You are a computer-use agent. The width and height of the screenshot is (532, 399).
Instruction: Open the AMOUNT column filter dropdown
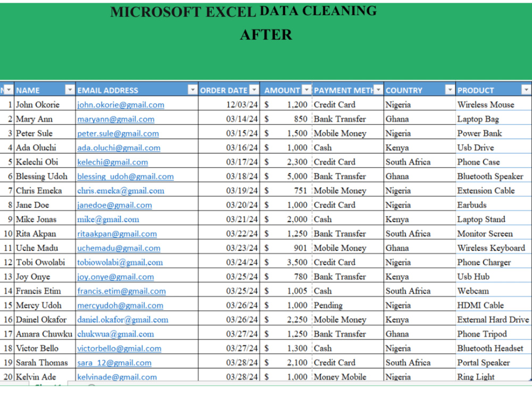[307, 90]
